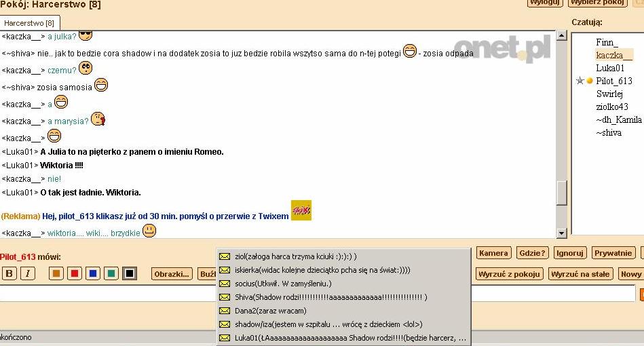Click the envelope icon beside Dana2

click(x=225, y=311)
